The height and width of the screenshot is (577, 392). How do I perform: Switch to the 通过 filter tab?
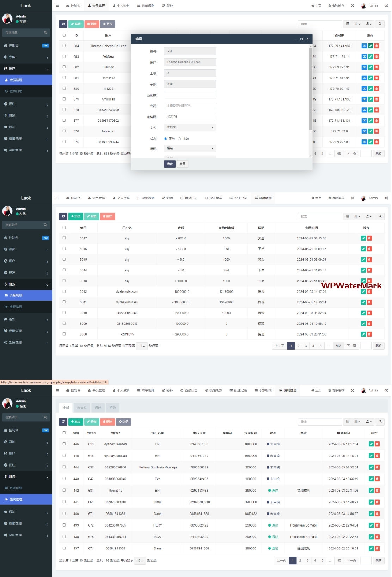coord(98,408)
